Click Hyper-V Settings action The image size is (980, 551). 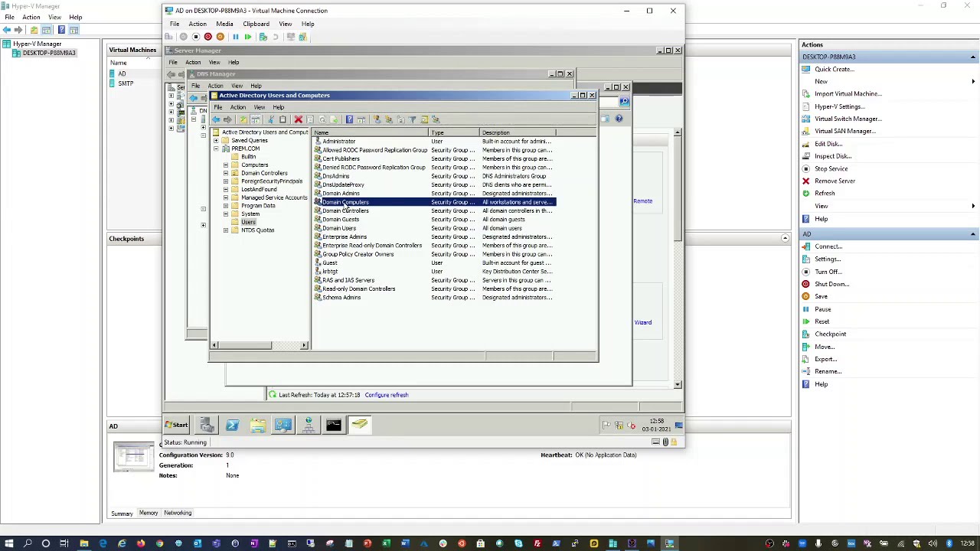(839, 106)
